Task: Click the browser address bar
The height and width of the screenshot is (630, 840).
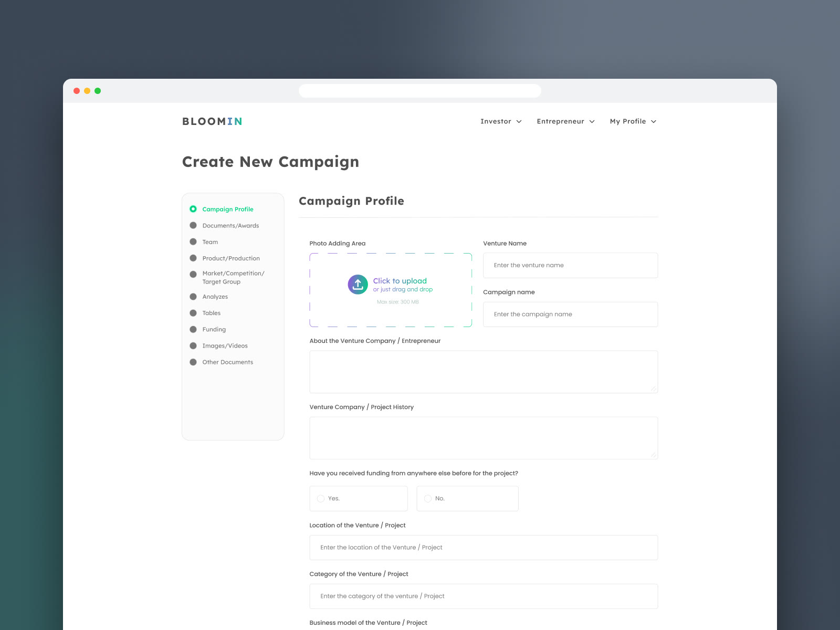Action: 420,91
